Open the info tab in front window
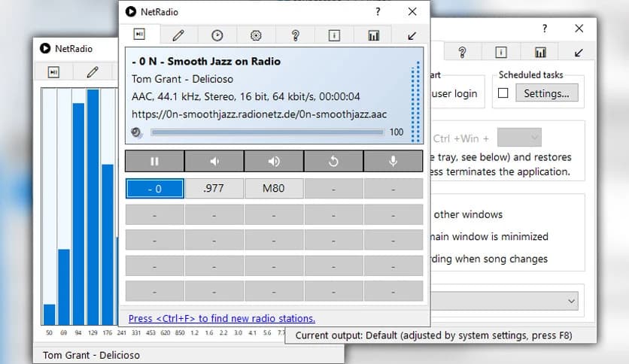The height and width of the screenshot is (364, 629). click(334, 35)
